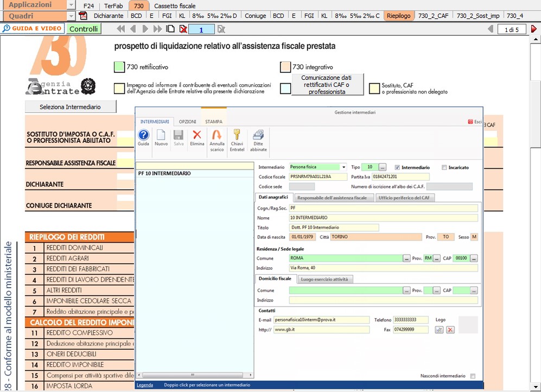Click the logo upload icon beside Fax
This screenshot has width=541, height=392.
coord(439,330)
